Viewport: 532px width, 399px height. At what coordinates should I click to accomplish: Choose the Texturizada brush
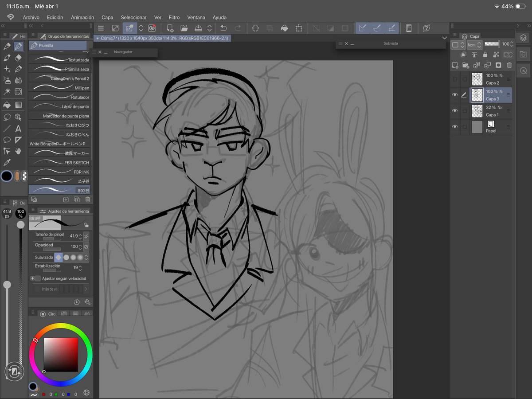tap(59, 60)
